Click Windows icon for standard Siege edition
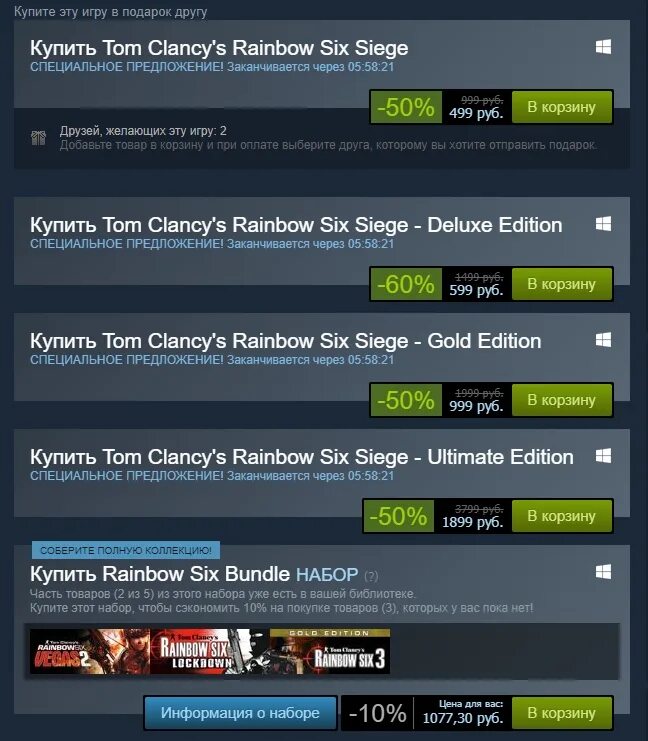 coord(603,47)
